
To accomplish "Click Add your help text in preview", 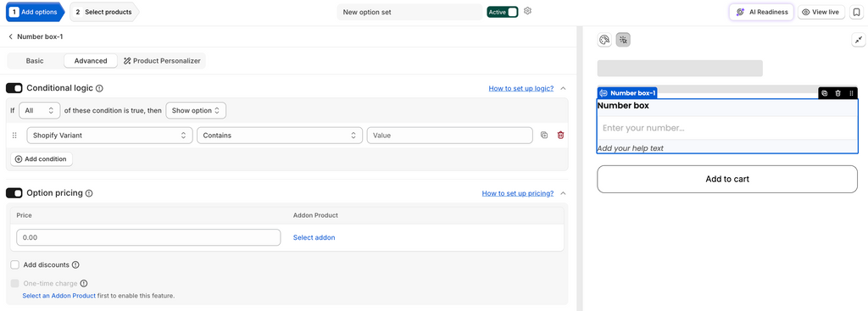I will pyautogui.click(x=630, y=148).
